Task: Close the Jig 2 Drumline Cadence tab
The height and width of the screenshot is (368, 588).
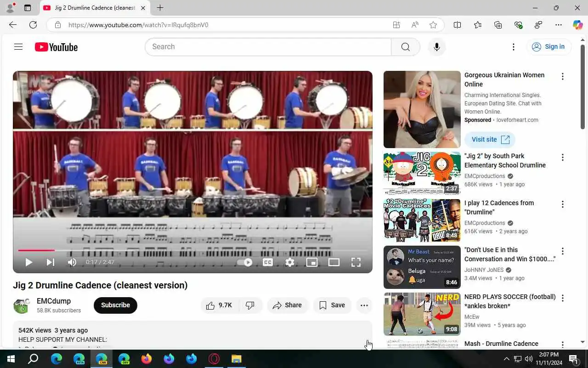Action: coord(143,8)
